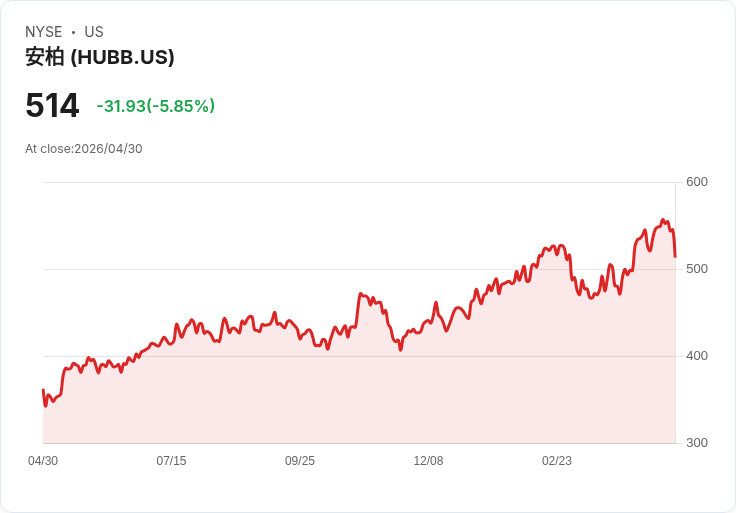736x513 pixels.
Task: Click the 600 y-axis price label
Action: [x=697, y=182]
